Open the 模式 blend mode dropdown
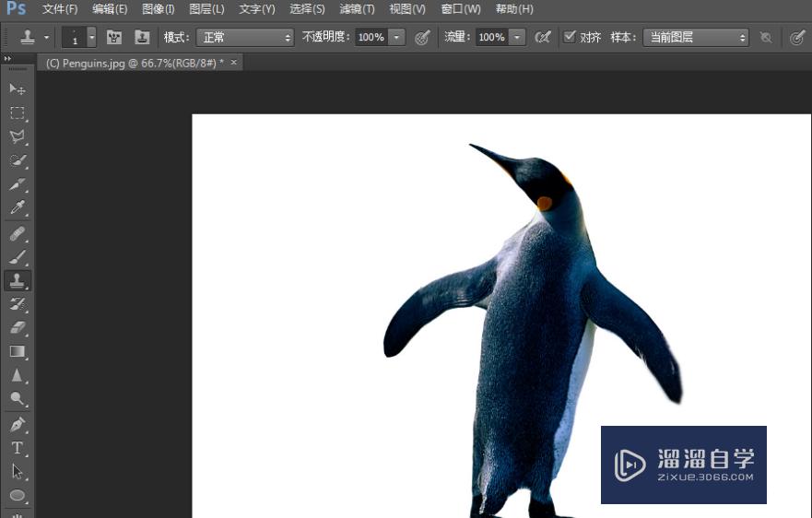This screenshot has width=812, height=518. tap(247, 38)
